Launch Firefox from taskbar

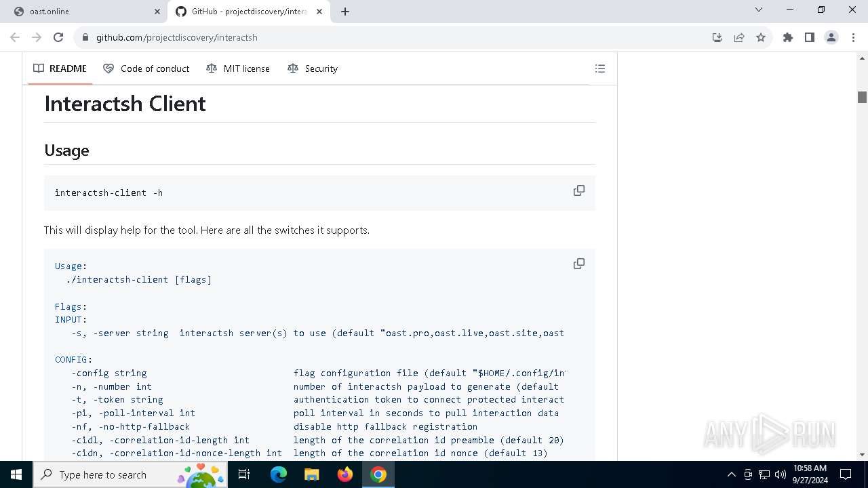point(345,474)
